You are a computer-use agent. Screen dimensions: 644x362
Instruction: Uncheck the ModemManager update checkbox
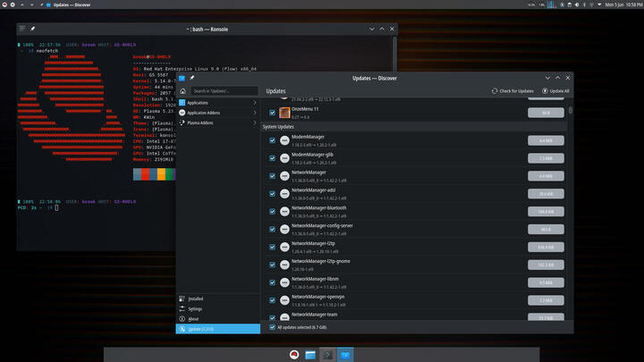tap(272, 140)
